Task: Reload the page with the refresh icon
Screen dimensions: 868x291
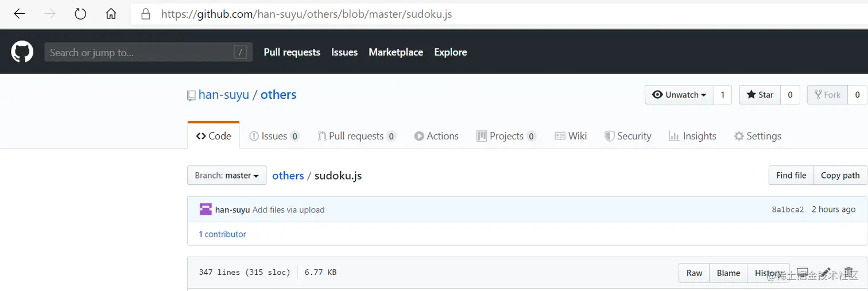Action: [x=80, y=14]
